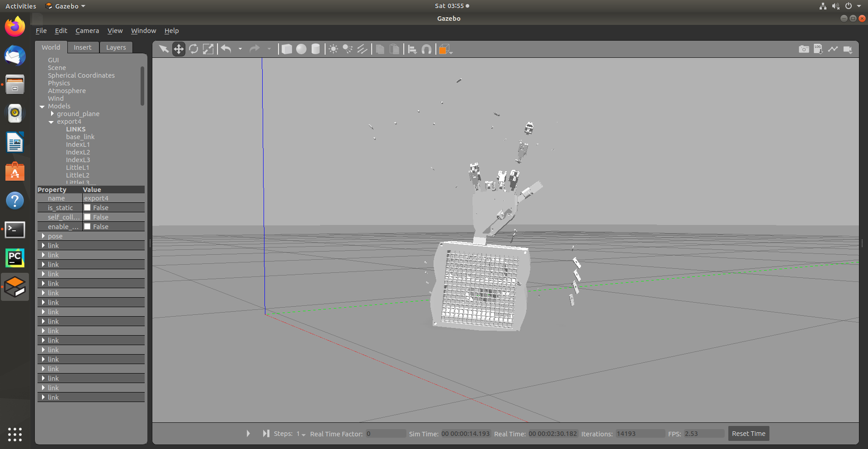Viewport: 868px width, 449px height.
Task: Open the Edit menu
Action: click(x=61, y=31)
